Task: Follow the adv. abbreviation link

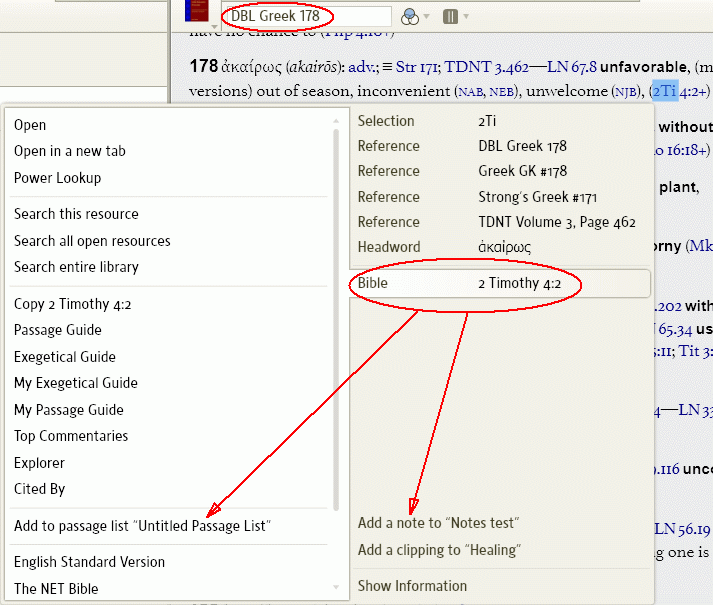Action: point(363,67)
